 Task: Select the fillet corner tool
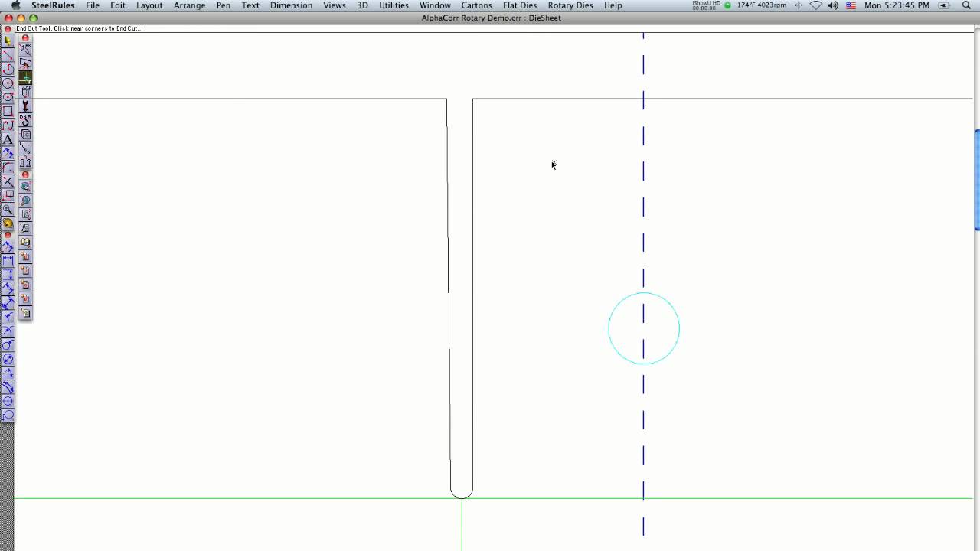point(8,167)
